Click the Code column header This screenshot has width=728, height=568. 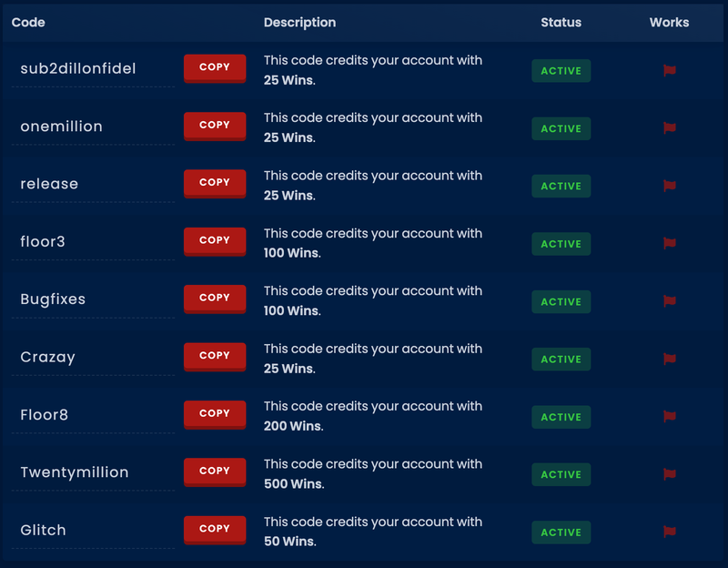28,22
